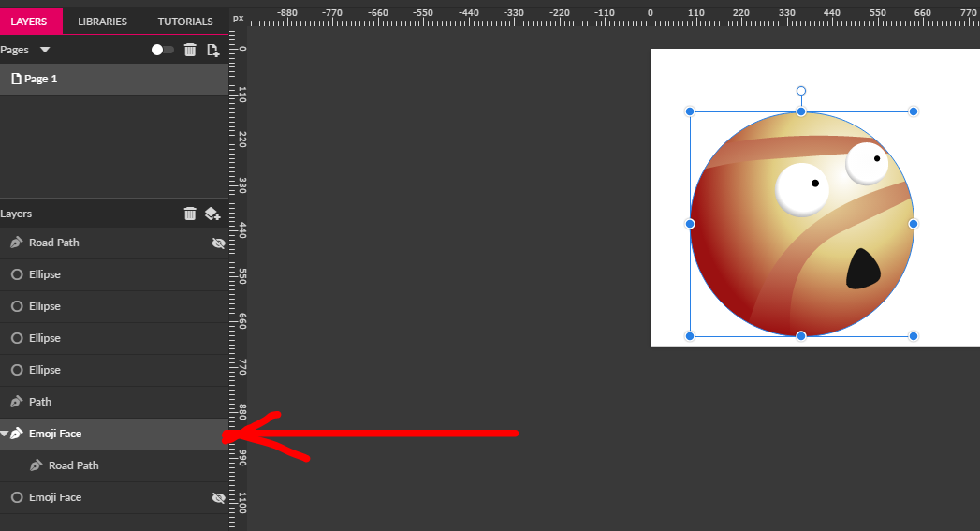The height and width of the screenshot is (531, 980).
Task: Select the top Road Path layer
Action: (114, 243)
